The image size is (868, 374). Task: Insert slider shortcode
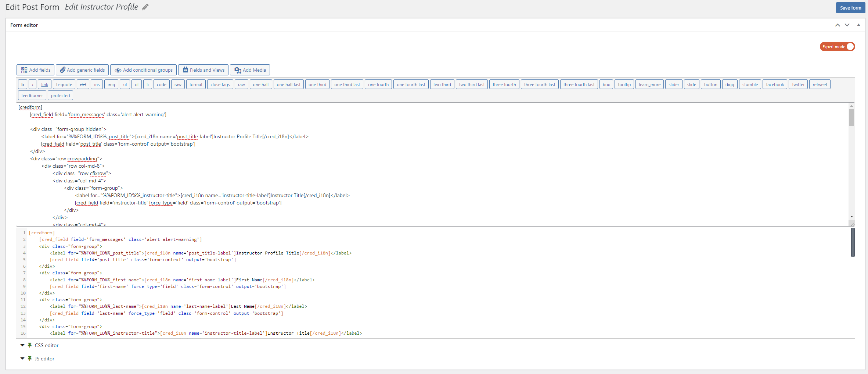(x=674, y=85)
